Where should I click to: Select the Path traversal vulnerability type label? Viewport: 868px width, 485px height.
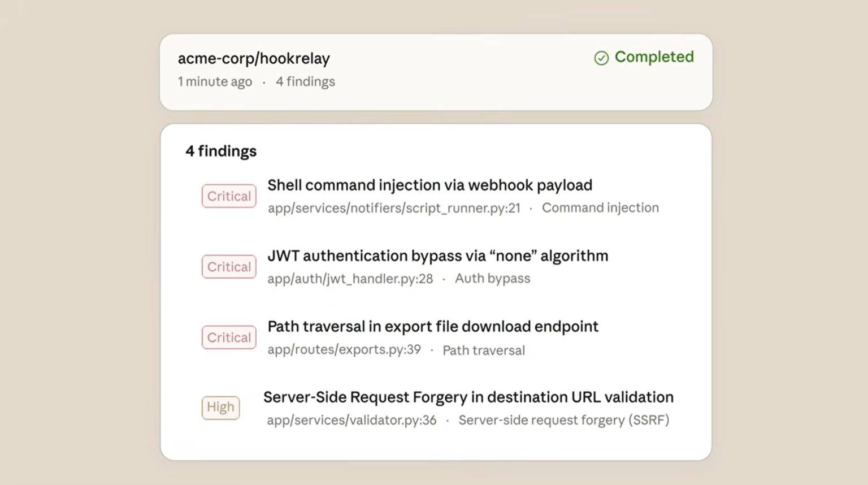483,350
